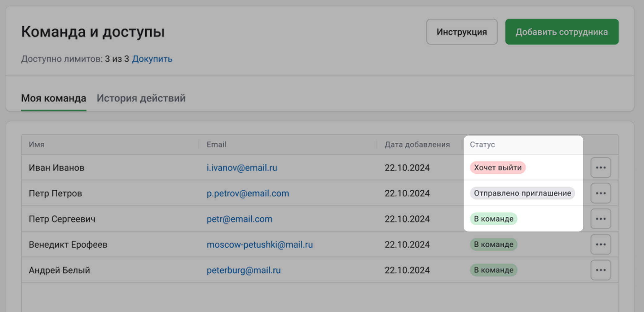644x312 pixels.
Task: Open moscow-petushki@mail.ru email link
Action: tap(259, 245)
